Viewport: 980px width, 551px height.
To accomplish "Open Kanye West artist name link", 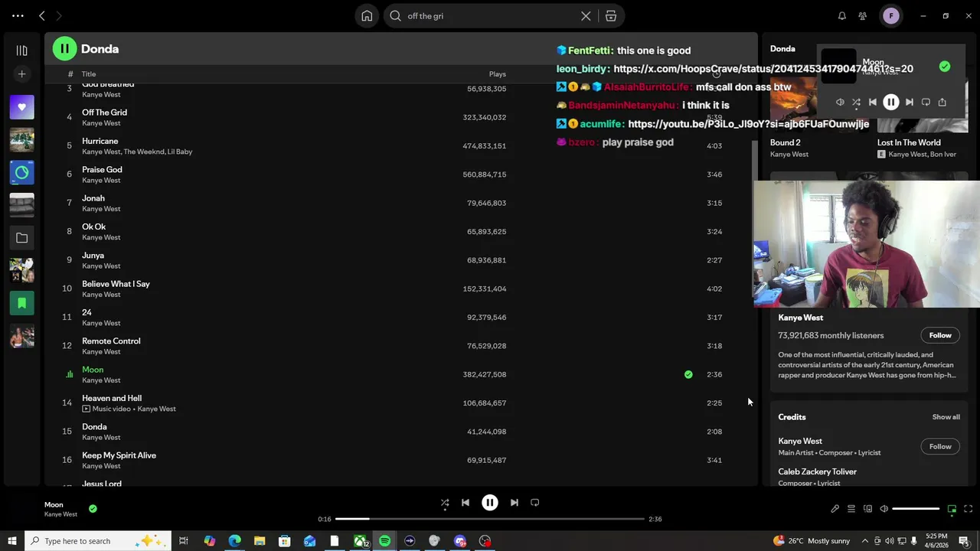I will [801, 318].
